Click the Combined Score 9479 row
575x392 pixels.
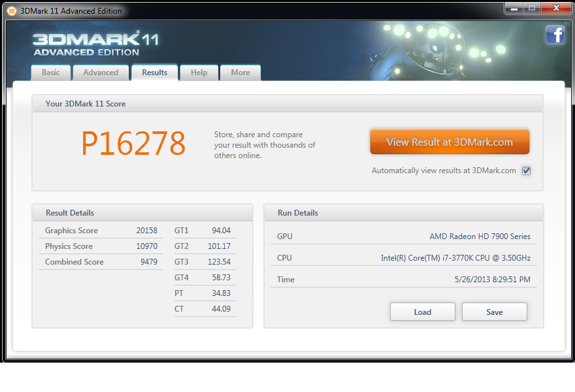coord(101,261)
